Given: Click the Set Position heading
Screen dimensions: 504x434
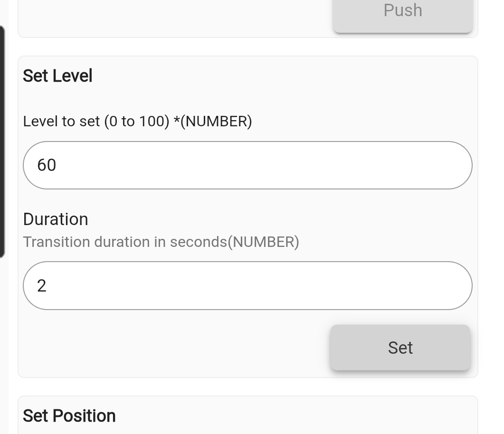Looking at the screenshot, I should coord(69,415).
